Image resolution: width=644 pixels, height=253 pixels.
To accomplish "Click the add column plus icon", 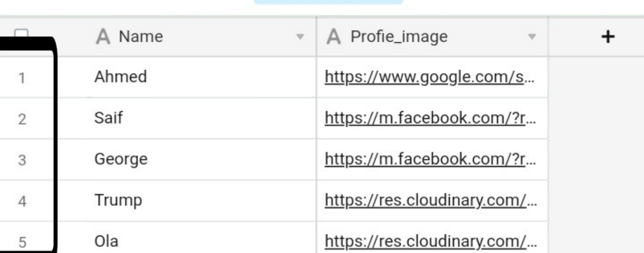I will (x=608, y=37).
